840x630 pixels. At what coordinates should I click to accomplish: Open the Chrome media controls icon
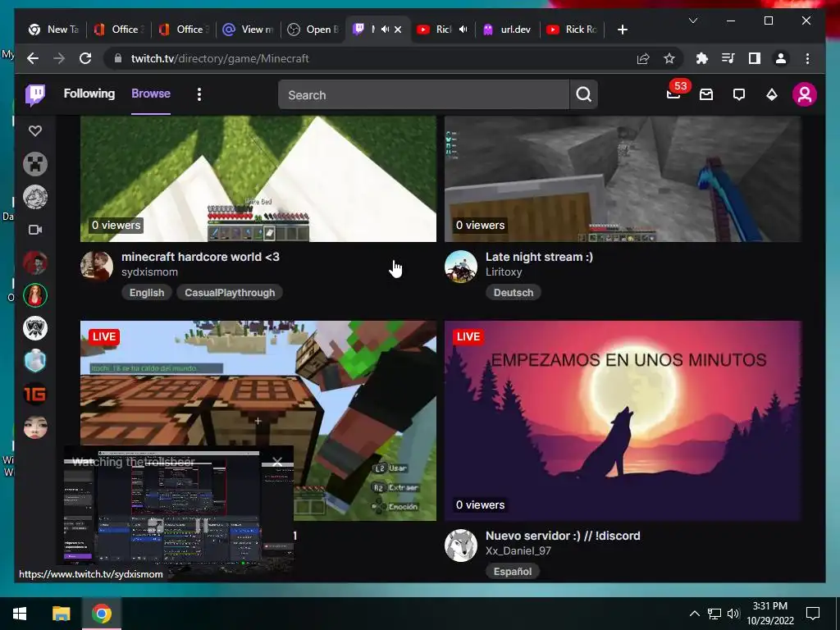tap(728, 58)
